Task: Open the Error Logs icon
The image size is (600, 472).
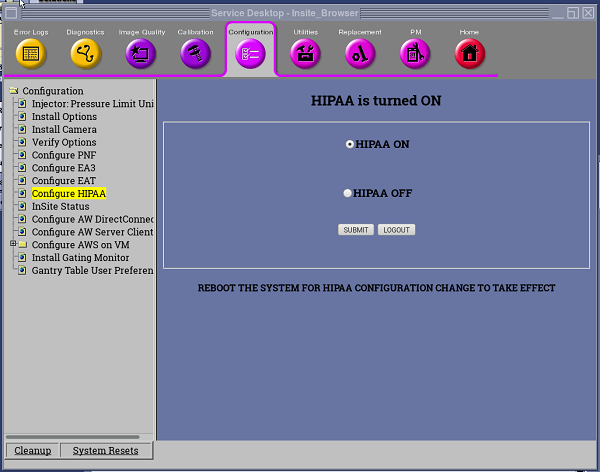Action: click(x=30, y=53)
